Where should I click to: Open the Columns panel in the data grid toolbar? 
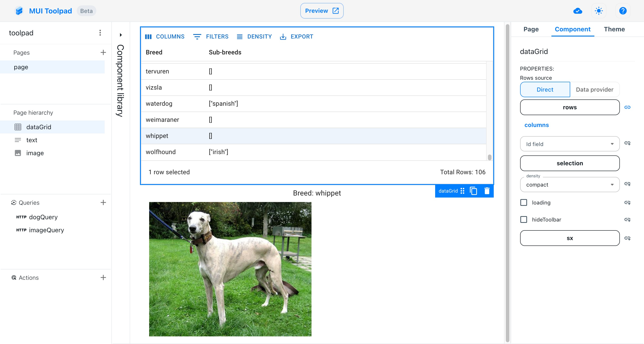coord(165,37)
